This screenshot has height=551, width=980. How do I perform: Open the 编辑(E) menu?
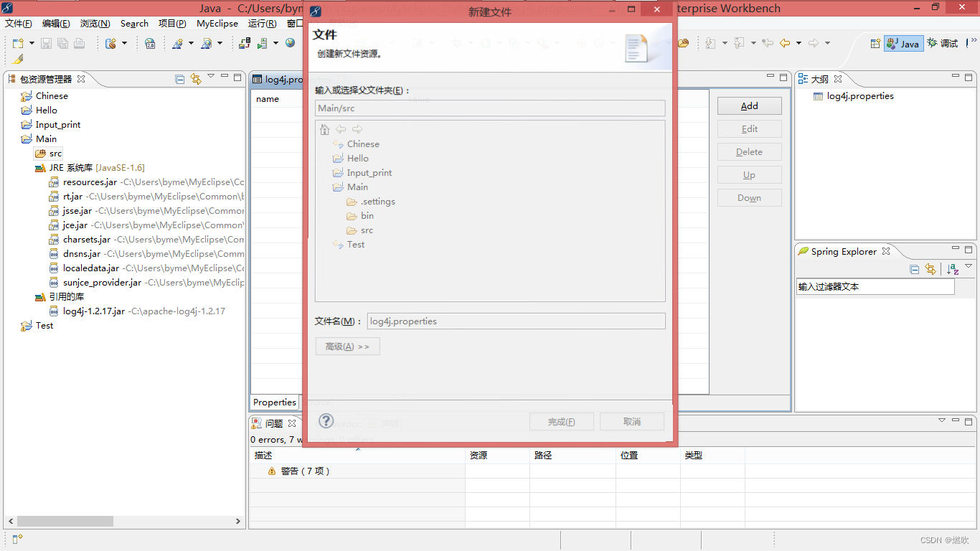tap(56, 24)
